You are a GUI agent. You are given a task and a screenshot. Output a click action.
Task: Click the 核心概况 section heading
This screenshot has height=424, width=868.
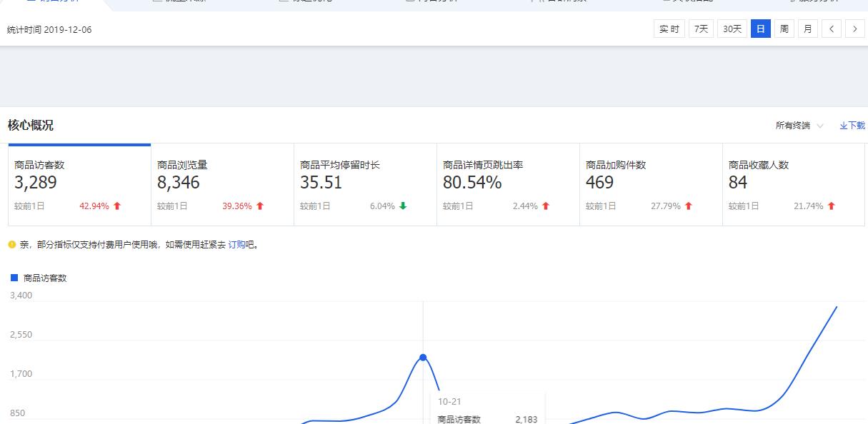31,126
